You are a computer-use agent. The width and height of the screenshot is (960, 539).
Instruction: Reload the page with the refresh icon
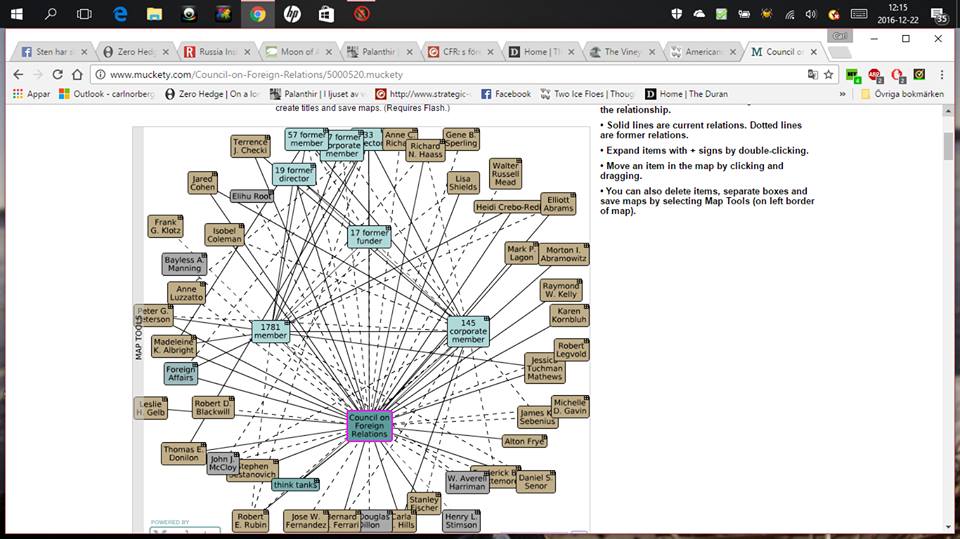coord(57,75)
